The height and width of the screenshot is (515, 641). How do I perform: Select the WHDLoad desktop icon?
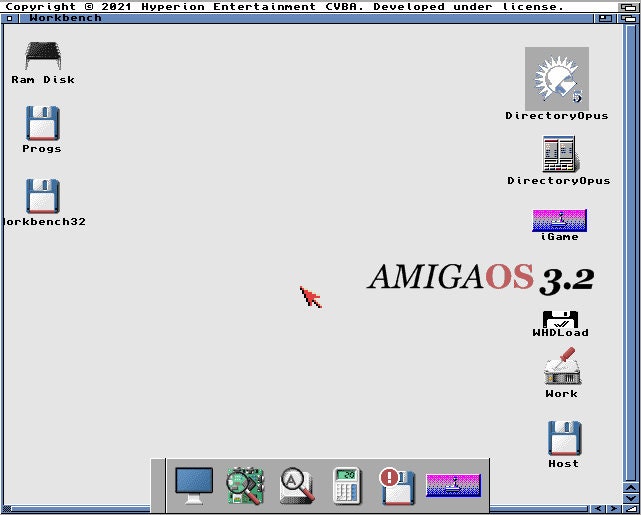click(560, 319)
